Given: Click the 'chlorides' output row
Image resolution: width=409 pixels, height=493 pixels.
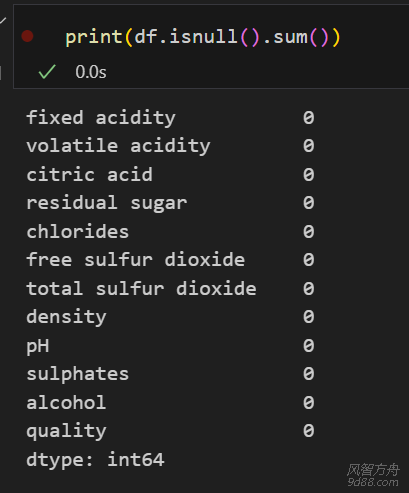Looking at the screenshot, I should tap(170, 232).
